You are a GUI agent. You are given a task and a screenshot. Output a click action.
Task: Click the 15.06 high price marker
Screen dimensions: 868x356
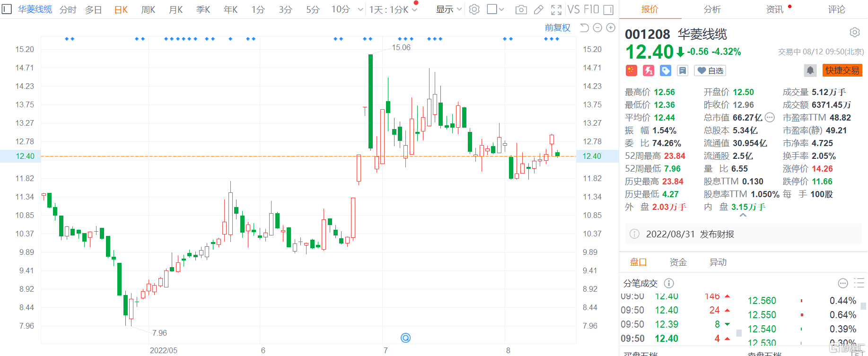tap(401, 47)
